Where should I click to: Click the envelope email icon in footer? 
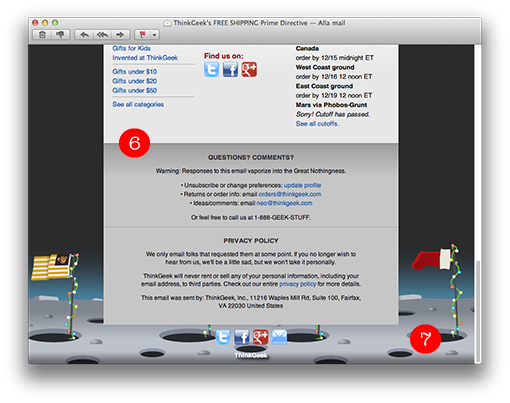tap(279, 337)
